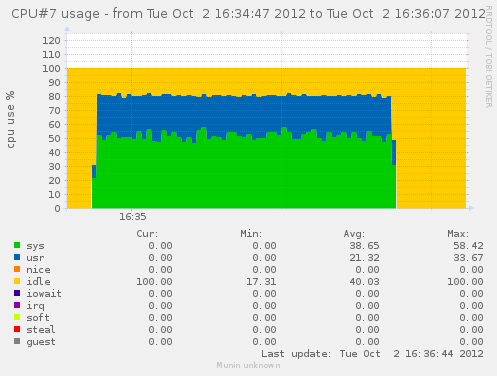This screenshot has height=376, width=497.
Task: Click the 16:35 time axis label
Action: point(133,217)
